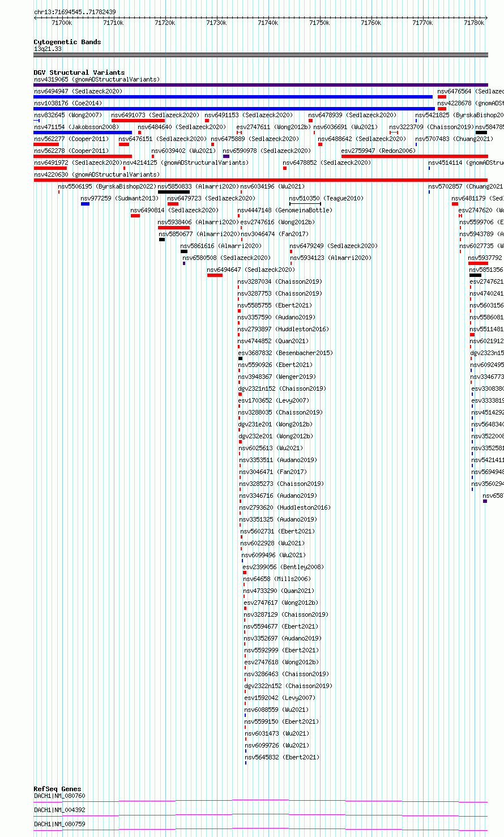Image resolution: width=504 pixels, height=837 pixels.
Task: Click nsv6491153 (Sedlazeck2020) label
Action: point(249,115)
